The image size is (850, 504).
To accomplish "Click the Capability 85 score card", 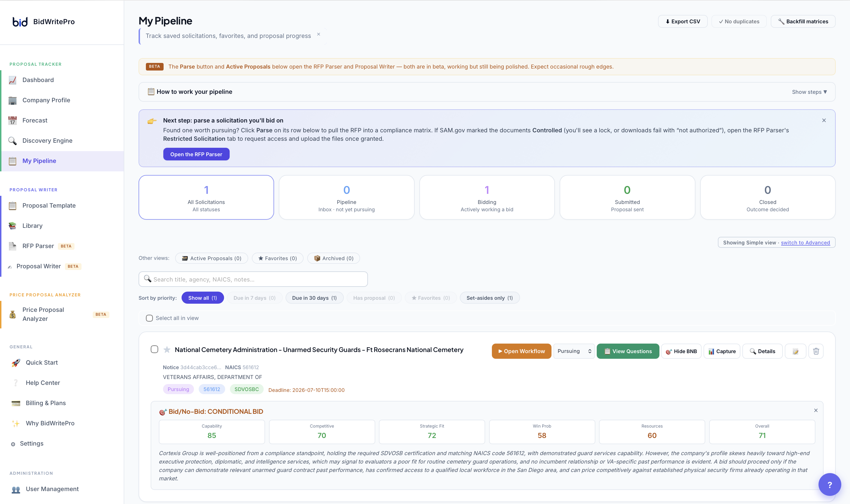I will pos(212,432).
